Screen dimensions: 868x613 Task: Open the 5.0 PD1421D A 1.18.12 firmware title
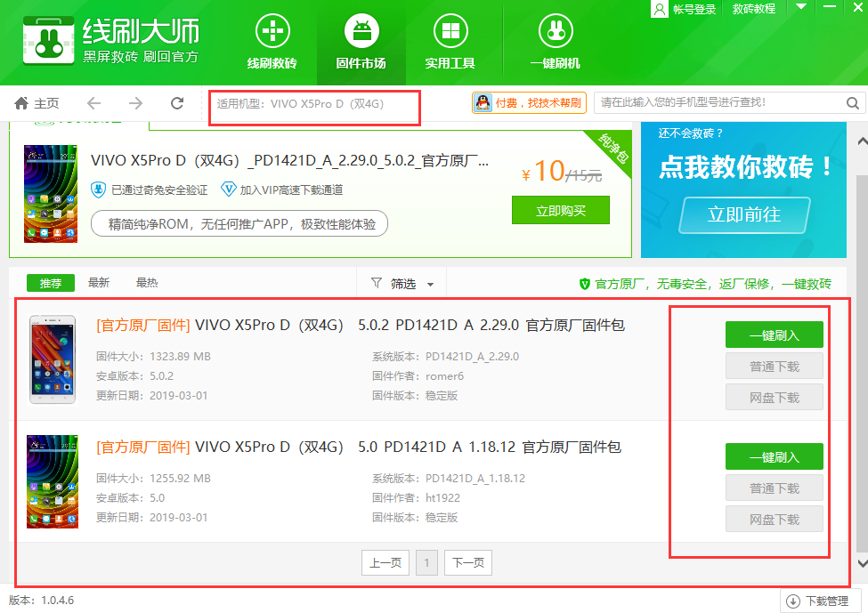click(359, 447)
